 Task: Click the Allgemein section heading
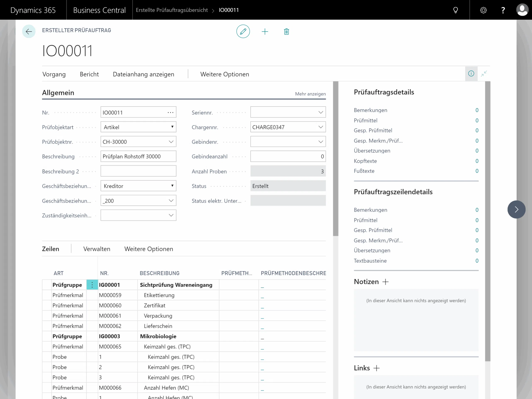[58, 93]
